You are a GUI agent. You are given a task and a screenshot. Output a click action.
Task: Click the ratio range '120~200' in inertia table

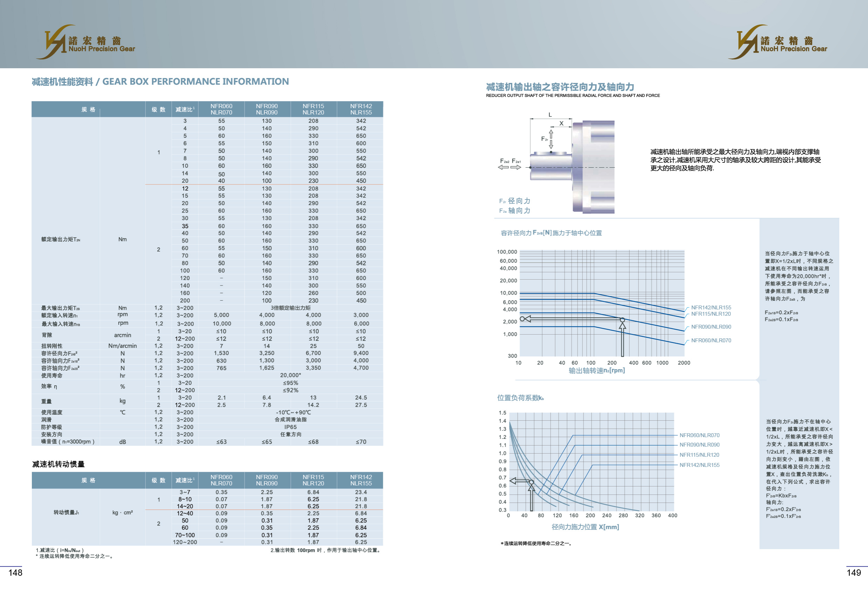tap(185, 542)
